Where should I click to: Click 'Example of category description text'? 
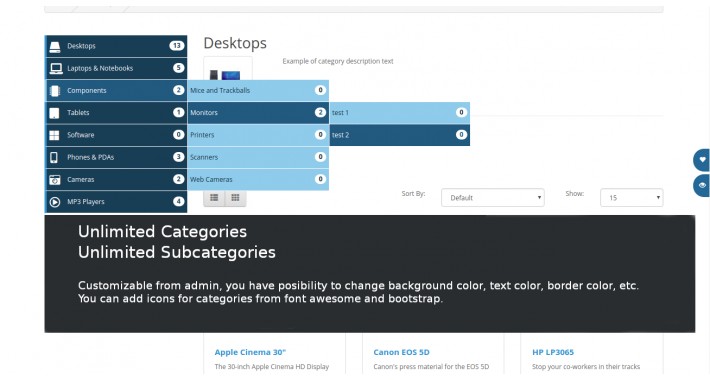point(338,61)
